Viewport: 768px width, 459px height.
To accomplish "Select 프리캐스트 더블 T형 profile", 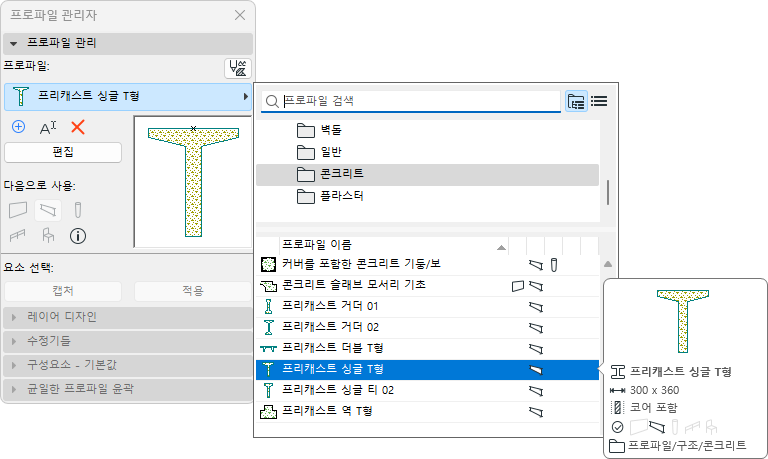I will coord(428,349).
